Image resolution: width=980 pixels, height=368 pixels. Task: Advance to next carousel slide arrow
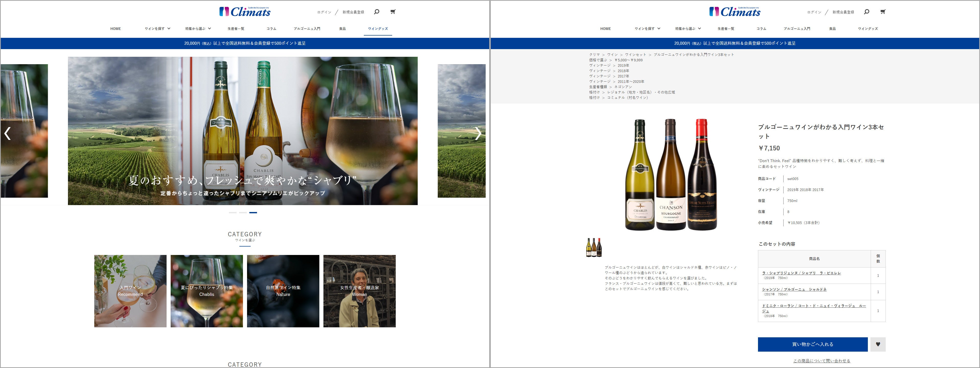478,133
